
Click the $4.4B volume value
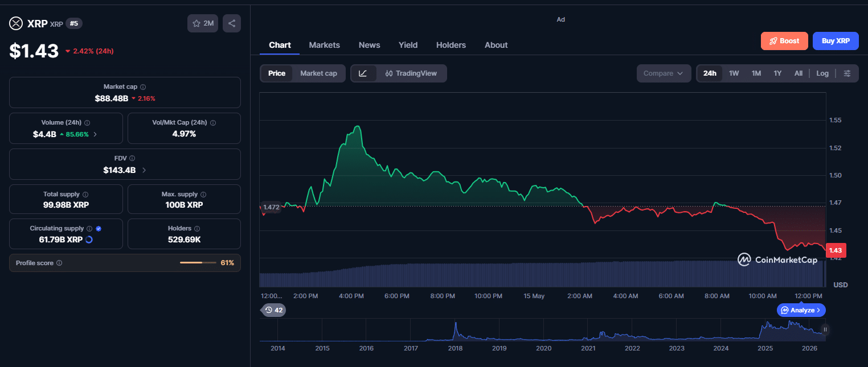[x=44, y=134]
